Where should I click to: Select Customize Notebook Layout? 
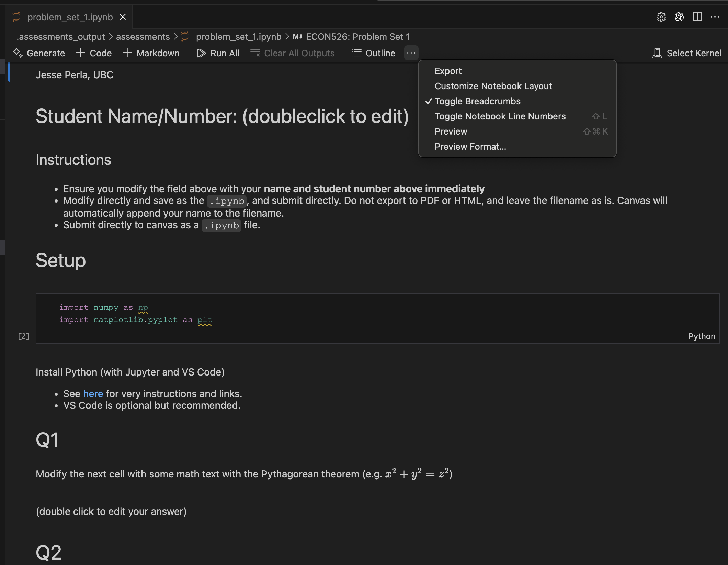(493, 86)
